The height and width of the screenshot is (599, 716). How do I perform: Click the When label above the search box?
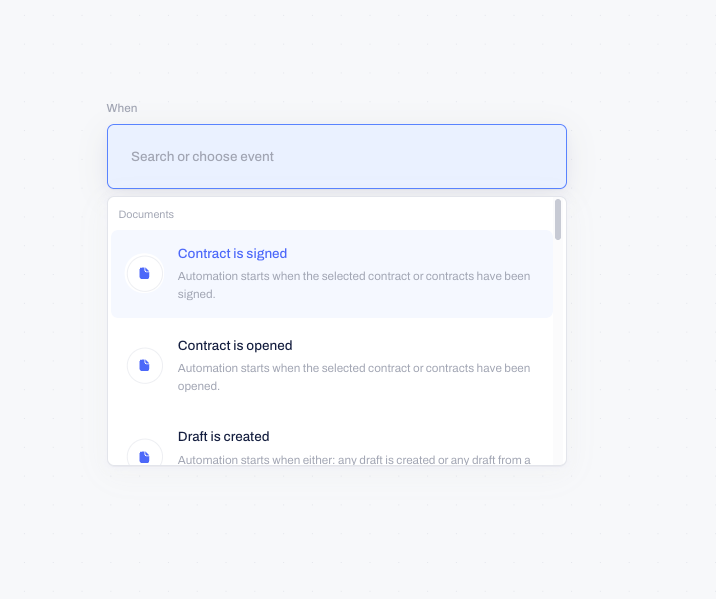[x=122, y=108]
